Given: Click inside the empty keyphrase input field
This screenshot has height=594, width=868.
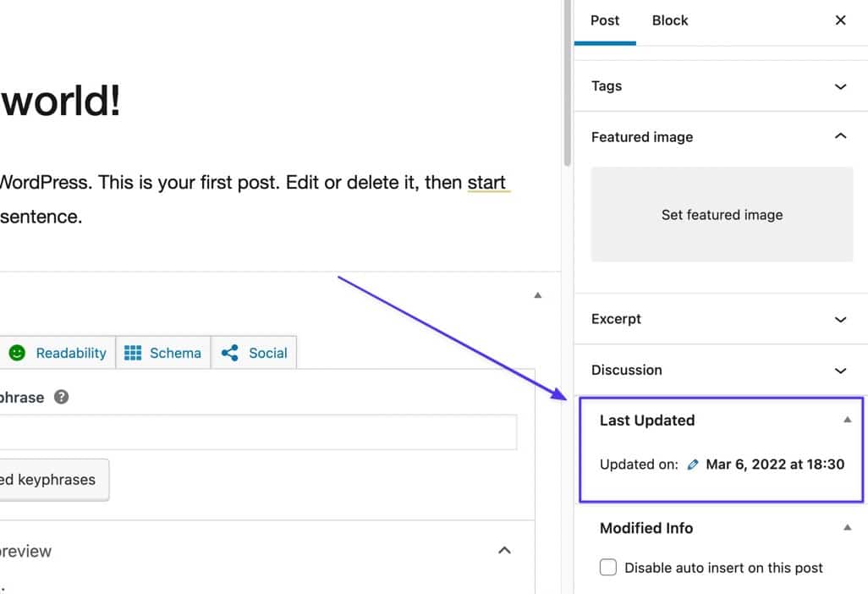Looking at the screenshot, I should point(254,432).
